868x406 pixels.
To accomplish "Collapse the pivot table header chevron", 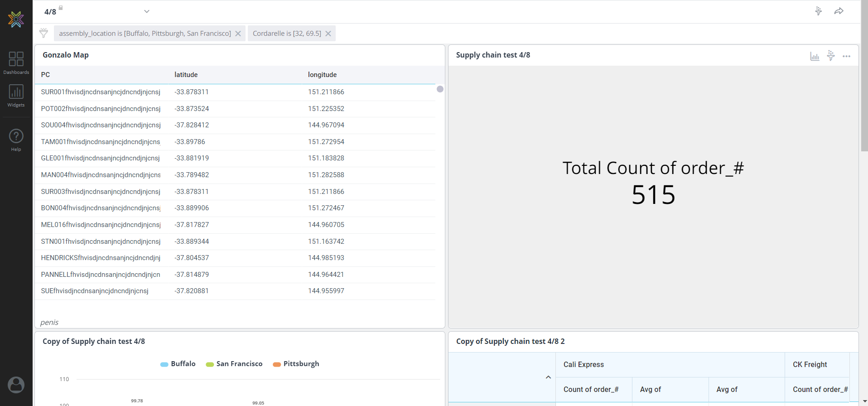I will tap(548, 377).
